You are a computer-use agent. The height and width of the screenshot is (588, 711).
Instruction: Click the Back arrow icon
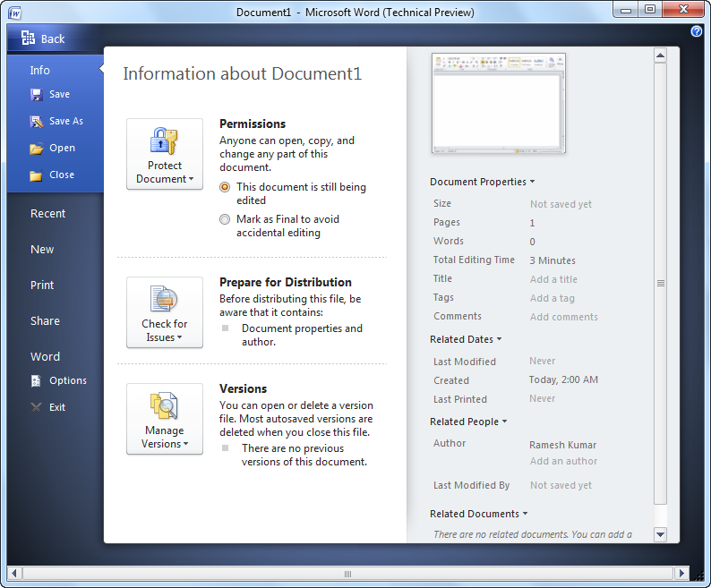[28, 38]
